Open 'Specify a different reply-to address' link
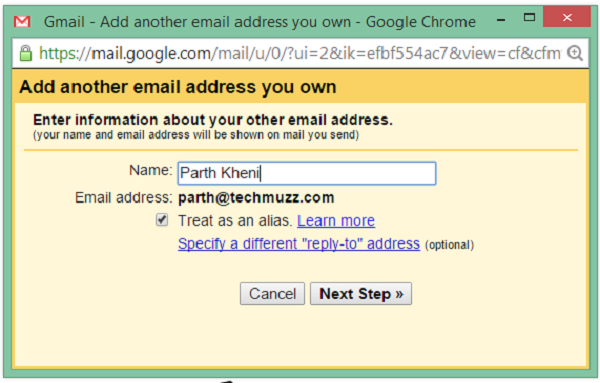 299,244
